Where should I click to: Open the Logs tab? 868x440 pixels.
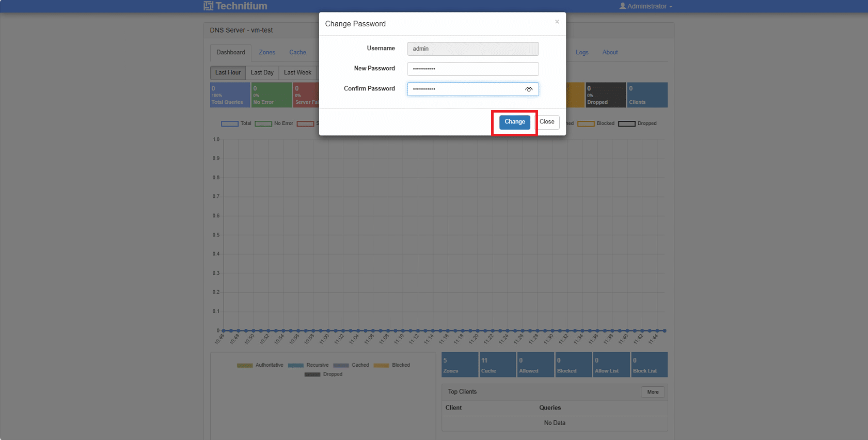582,53
